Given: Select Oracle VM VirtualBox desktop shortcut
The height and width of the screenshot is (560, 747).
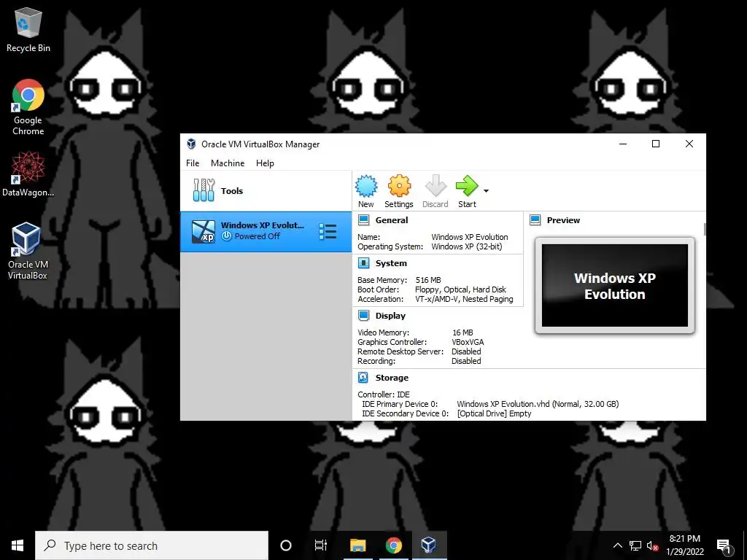Looking at the screenshot, I should click(x=27, y=251).
